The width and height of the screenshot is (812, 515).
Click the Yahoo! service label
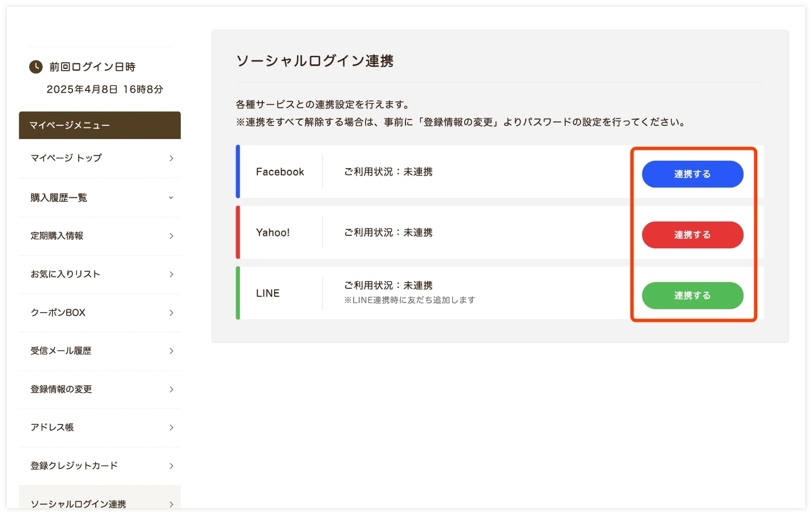point(273,232)
